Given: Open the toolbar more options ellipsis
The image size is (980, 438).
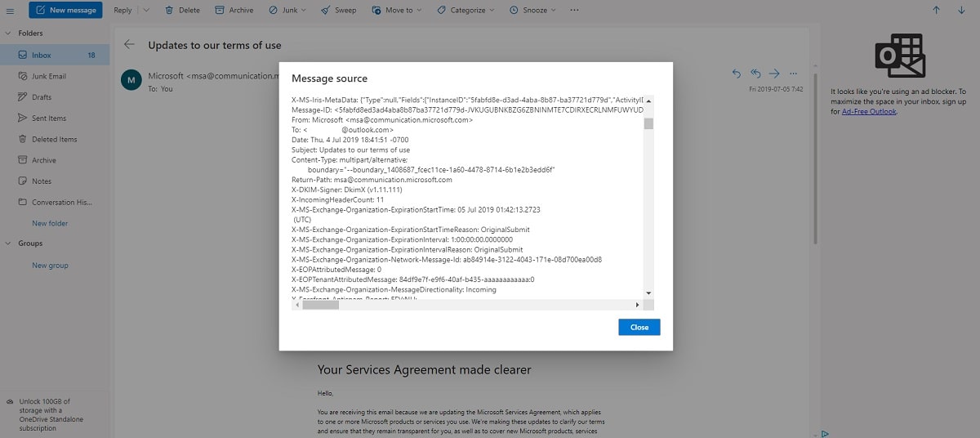Looking at the screenshot, I should [574, 10].
